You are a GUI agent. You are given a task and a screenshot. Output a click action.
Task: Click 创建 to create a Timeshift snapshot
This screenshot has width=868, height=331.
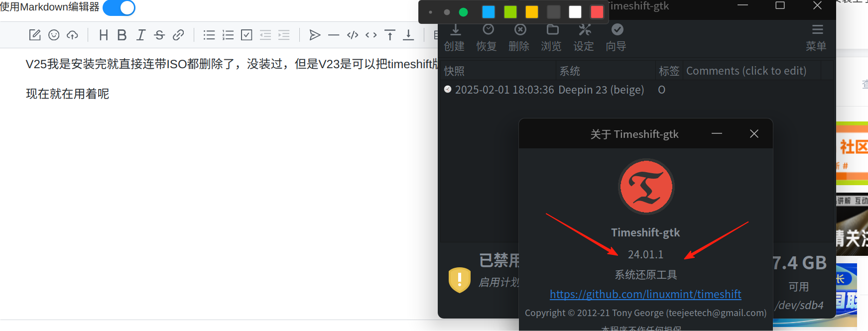454,38
